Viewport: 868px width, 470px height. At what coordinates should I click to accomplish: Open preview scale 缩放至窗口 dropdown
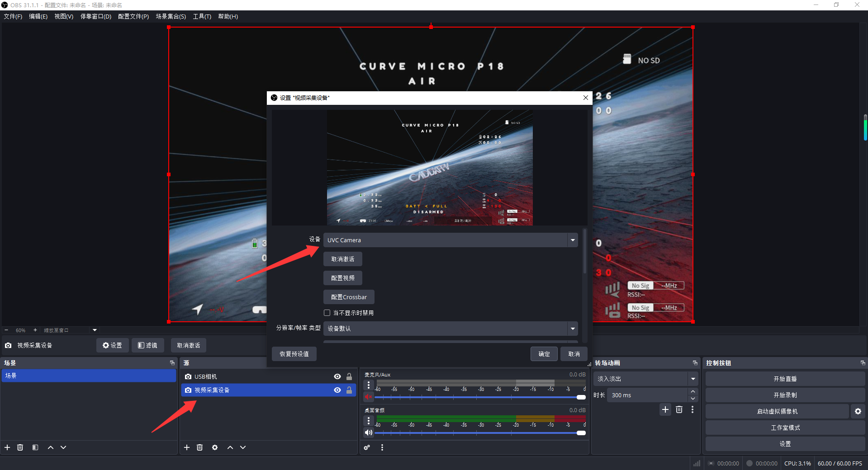(x=70, y=330)
